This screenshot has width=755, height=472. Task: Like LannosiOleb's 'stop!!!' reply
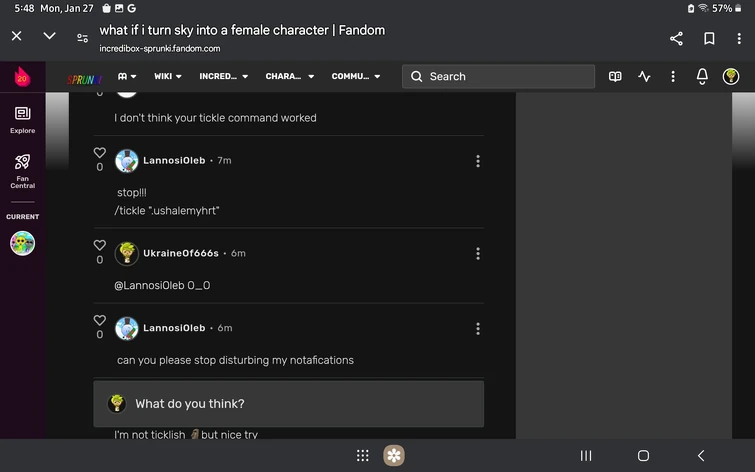click(100, 153)
